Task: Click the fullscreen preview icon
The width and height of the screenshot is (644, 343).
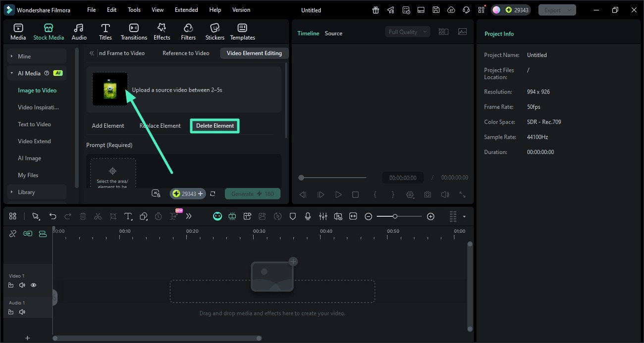Action: [x=462, y=195]
